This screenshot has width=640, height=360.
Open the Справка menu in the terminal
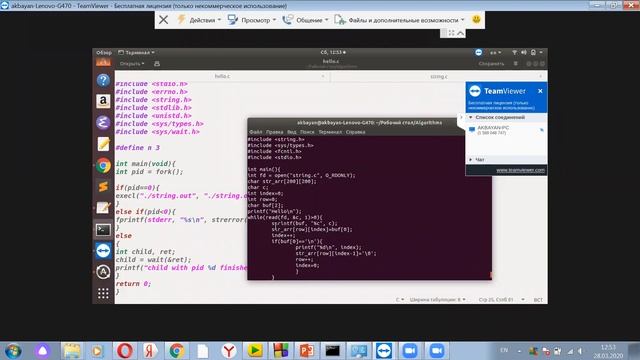pos(356,132)
